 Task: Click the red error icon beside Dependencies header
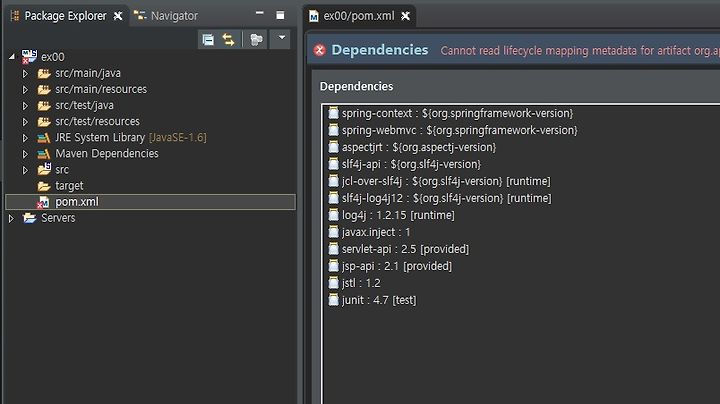tap(320, 50)
